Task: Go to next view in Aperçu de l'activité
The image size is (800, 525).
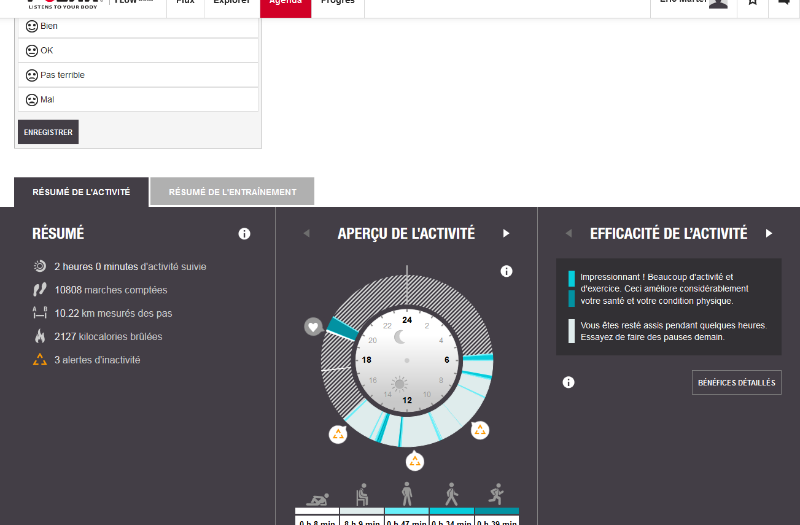Action: coord(506,234)
